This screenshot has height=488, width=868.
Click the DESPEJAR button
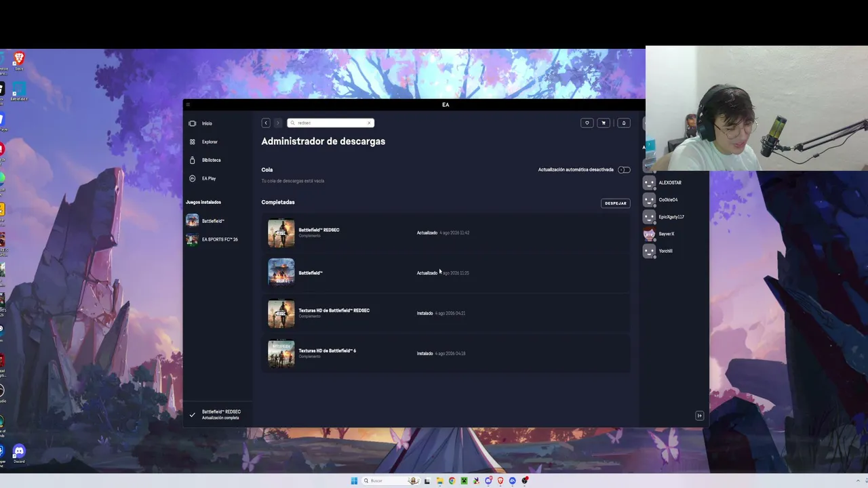click(616, 203)
